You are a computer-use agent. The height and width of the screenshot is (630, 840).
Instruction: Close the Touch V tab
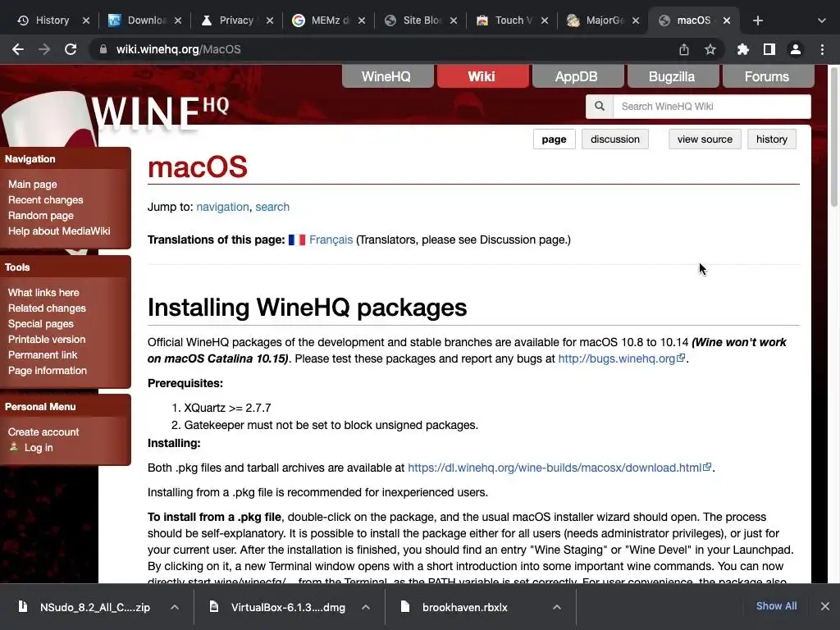tap(545, 21)
